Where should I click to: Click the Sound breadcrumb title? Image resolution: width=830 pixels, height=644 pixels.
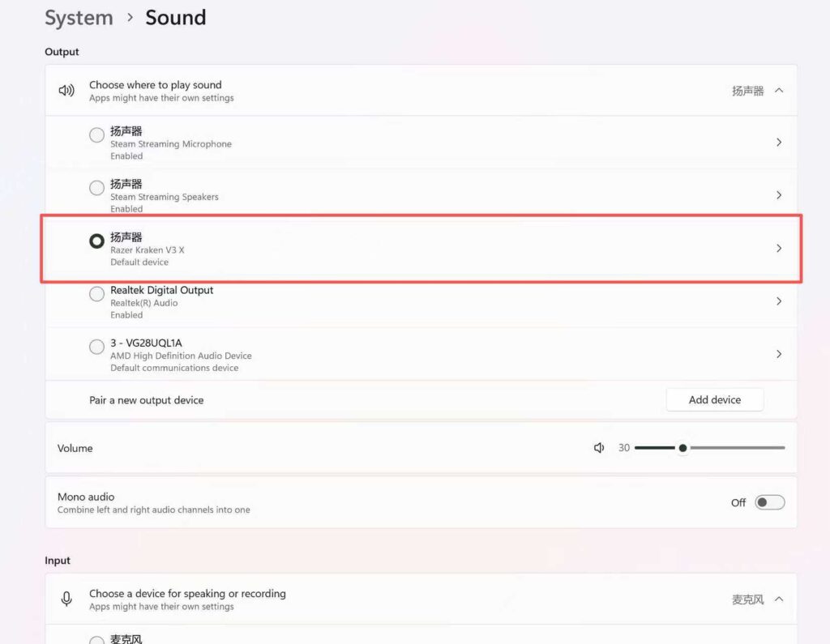[x=176, y=18]
